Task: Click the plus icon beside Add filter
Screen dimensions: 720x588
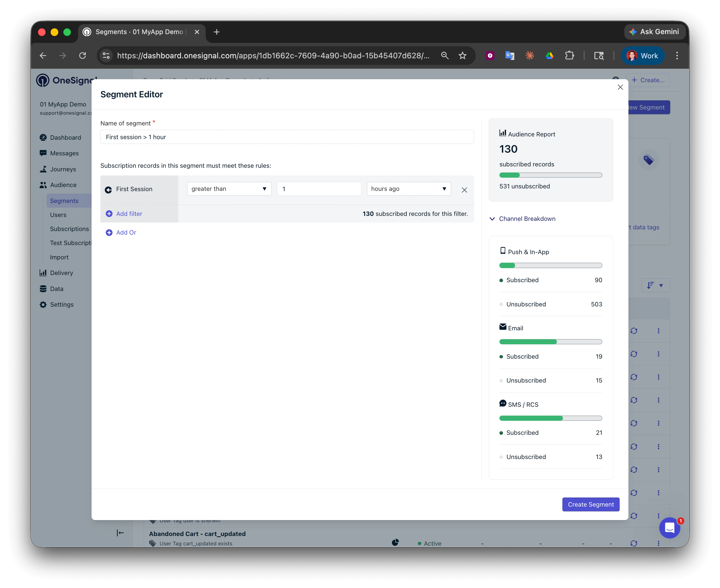Action: tap(109, 214)
